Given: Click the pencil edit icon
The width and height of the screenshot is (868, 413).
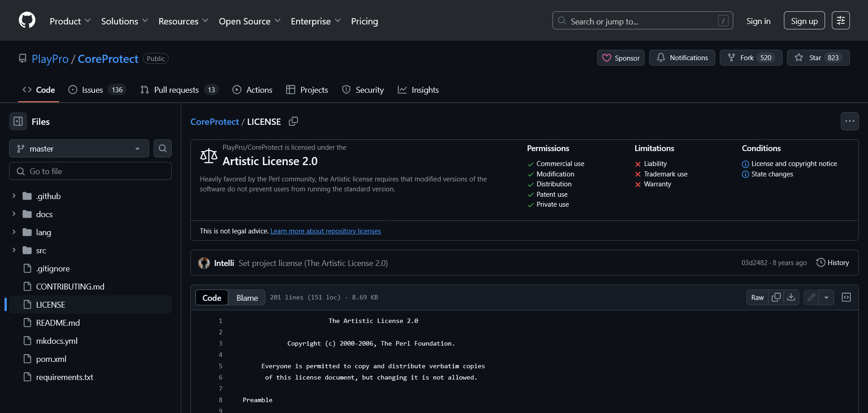Looking at the screenshot, I should pyautogui.click(x=811, y=297).
